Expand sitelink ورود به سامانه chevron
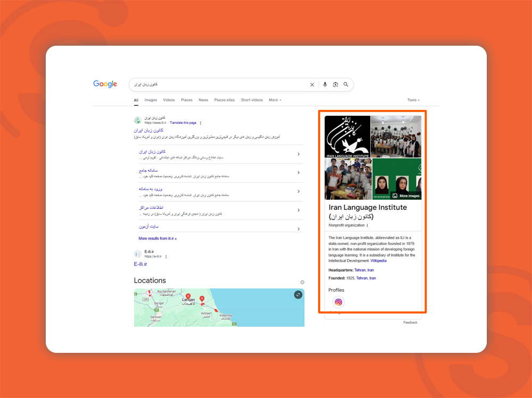 [x=298, y=191]
